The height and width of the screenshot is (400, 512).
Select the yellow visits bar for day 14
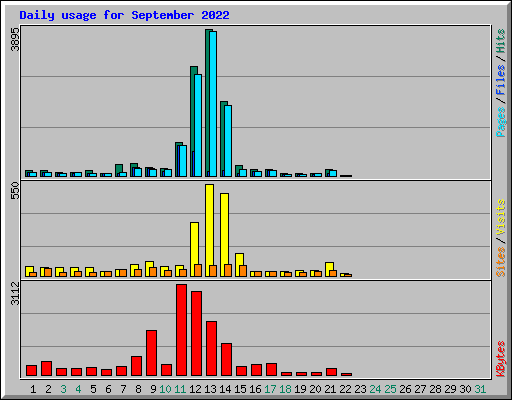[224, 235]
